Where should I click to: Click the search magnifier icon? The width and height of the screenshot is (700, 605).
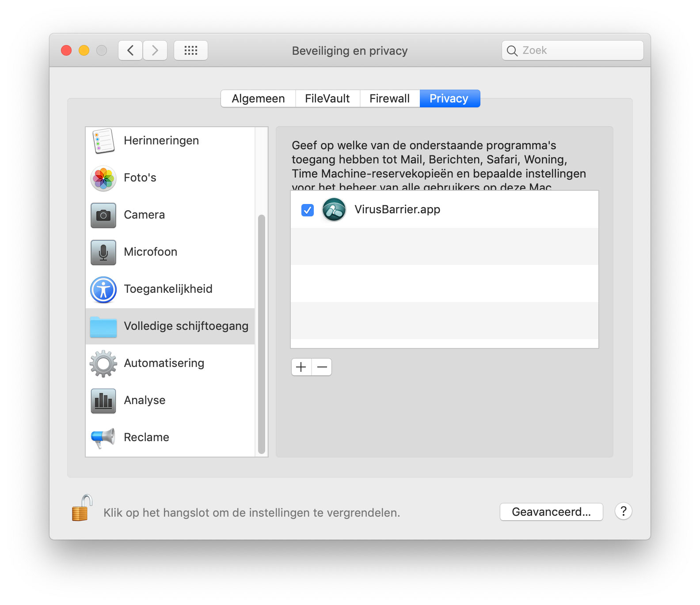click(512, 51)
